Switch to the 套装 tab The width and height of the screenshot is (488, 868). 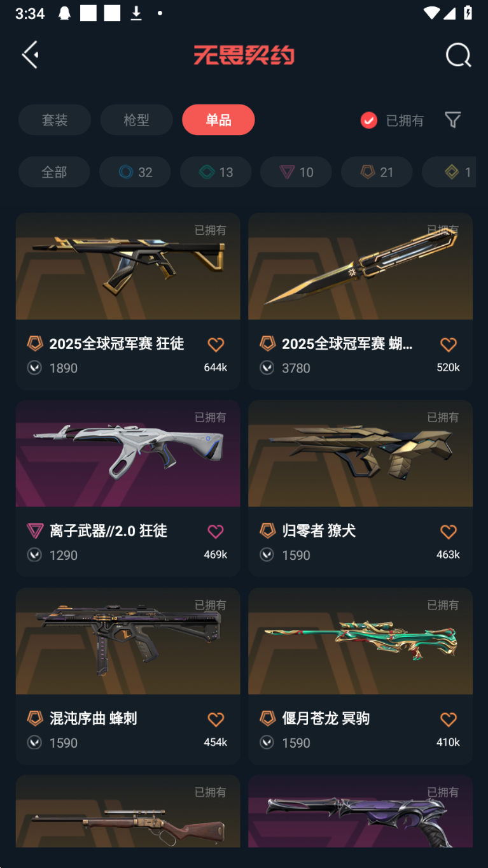click(55, 120)
